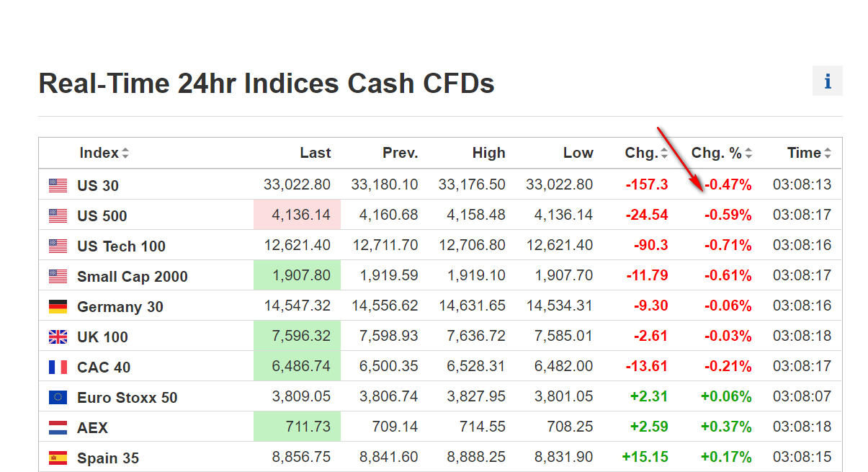Click the info icon beside the heading

pos(827,81)
